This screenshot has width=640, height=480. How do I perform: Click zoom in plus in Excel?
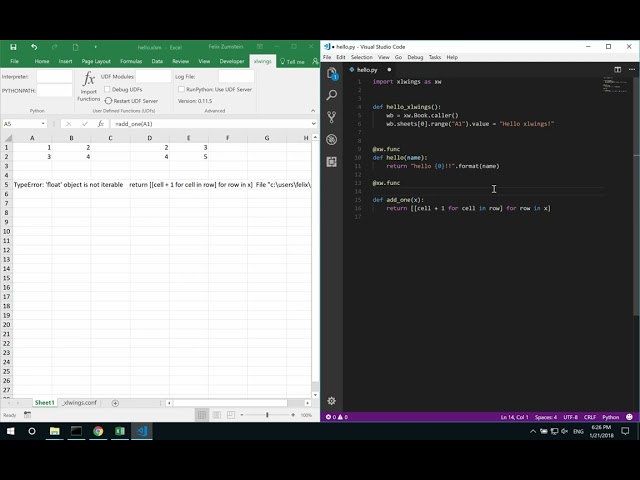click(293, 415)
